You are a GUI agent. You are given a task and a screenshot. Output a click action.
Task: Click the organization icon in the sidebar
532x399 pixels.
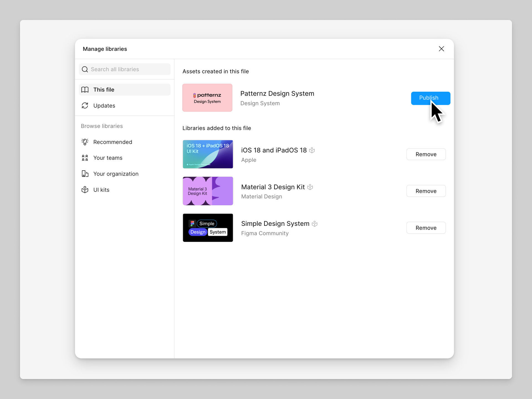click(85, 174)
